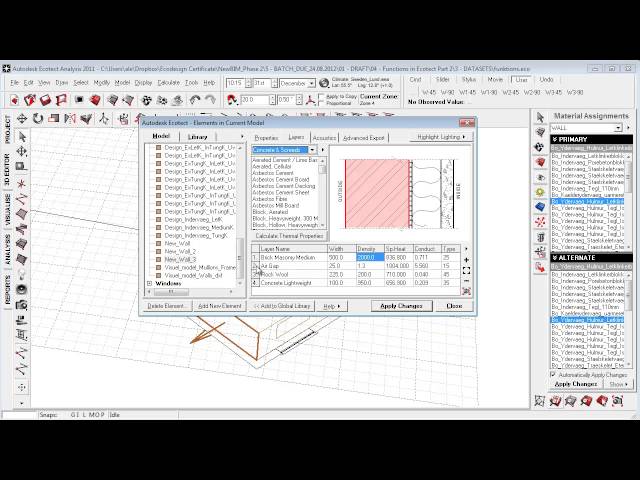This screenshot has width=640, height=480.
Task: Click the blue block icon in right strip
Action: (x=540, y=207)
